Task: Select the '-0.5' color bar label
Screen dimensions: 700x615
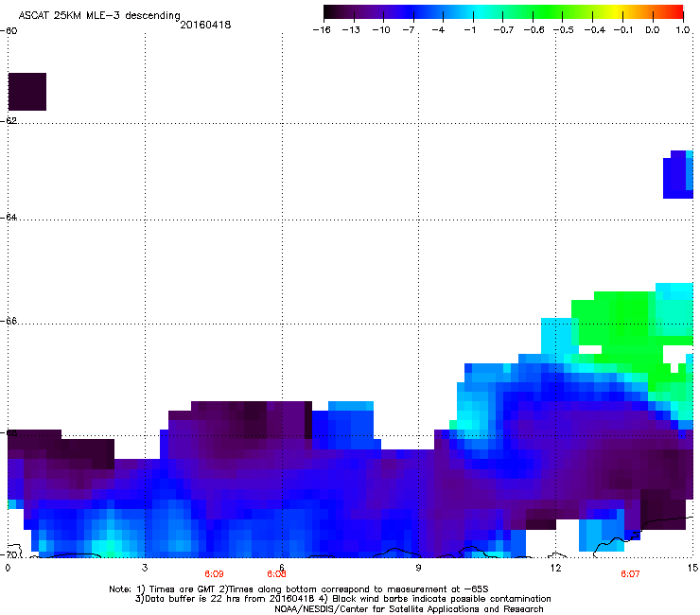Action: tap(564, 30)
